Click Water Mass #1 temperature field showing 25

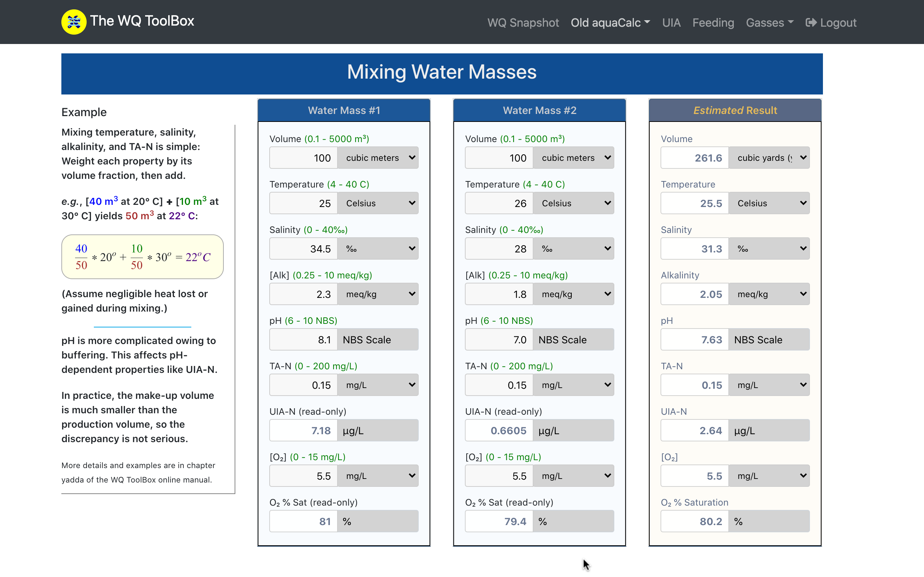304,203
